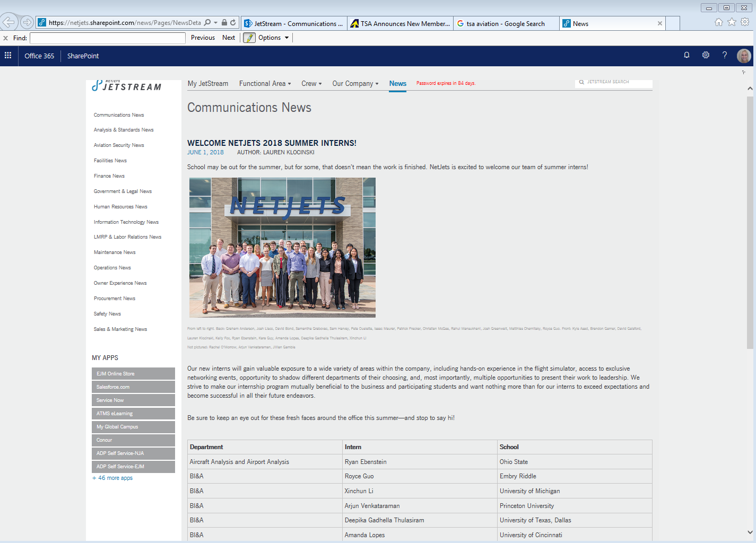Screen dimensions: 756x543
Task: Open the Office 365 app launcher grid
Action: click(x=8, y=56)
